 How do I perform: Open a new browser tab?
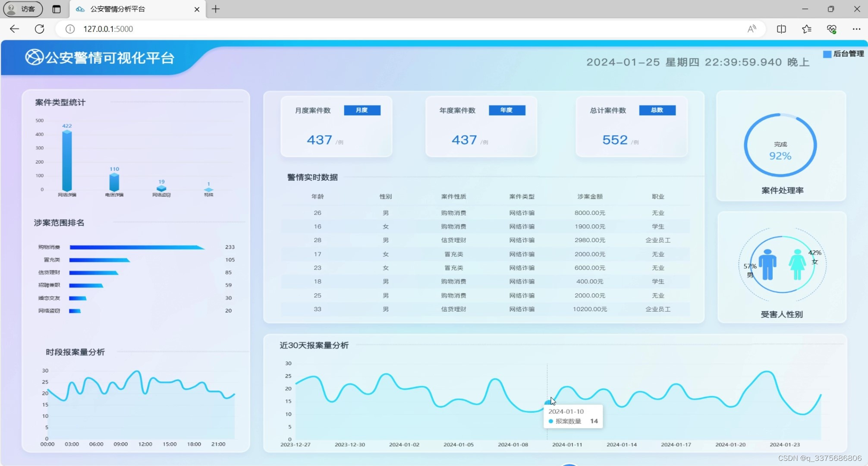point(216,9)
